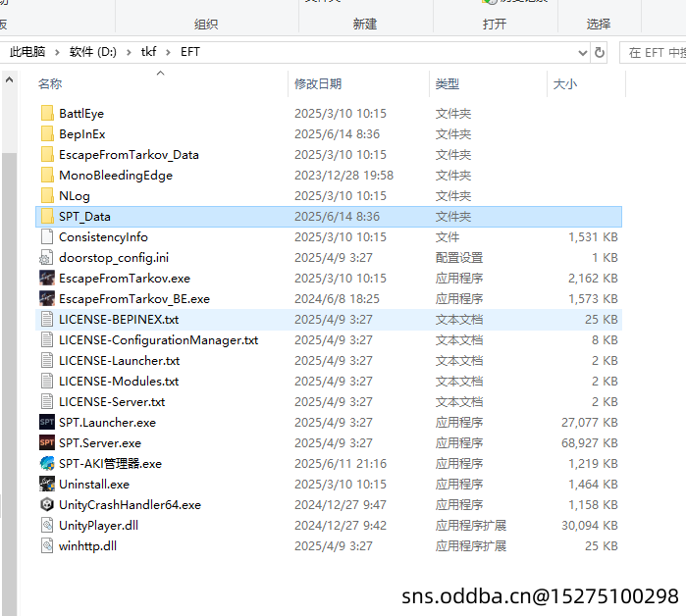Select the LICENSE-ConfigurationManager.txt document icon
The width and height of the screenshot is (686, 616).
point(47,339)
